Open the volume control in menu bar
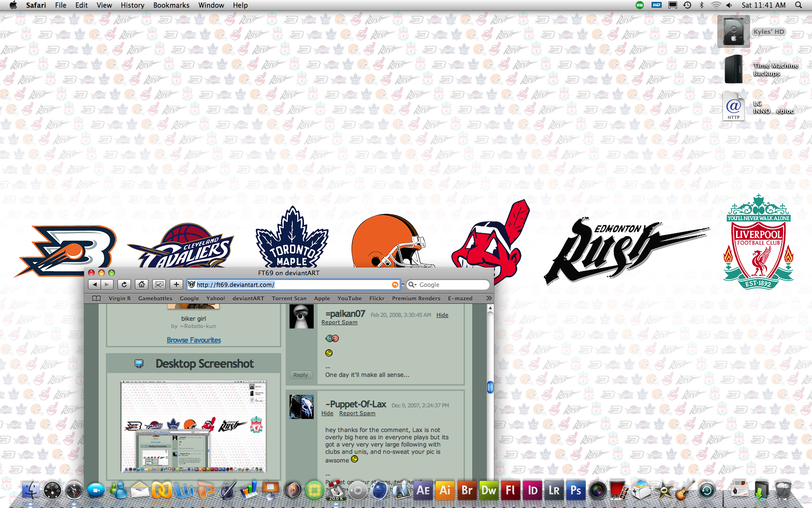This screenshot has width=812, height=508. pyautogui.click(x=729, y=5)
